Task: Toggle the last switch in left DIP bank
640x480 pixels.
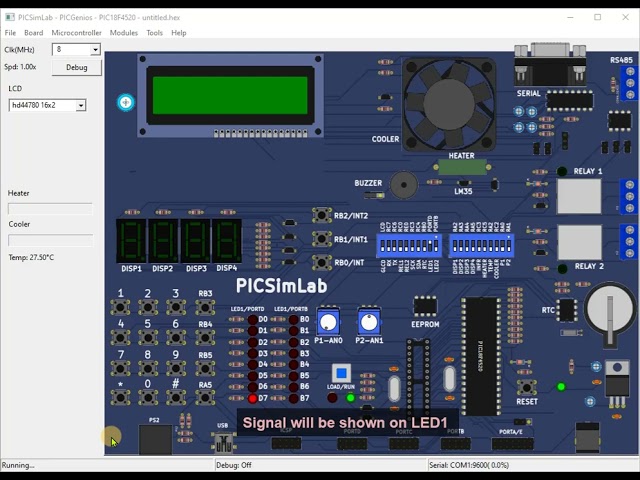Action: (436, 246)
